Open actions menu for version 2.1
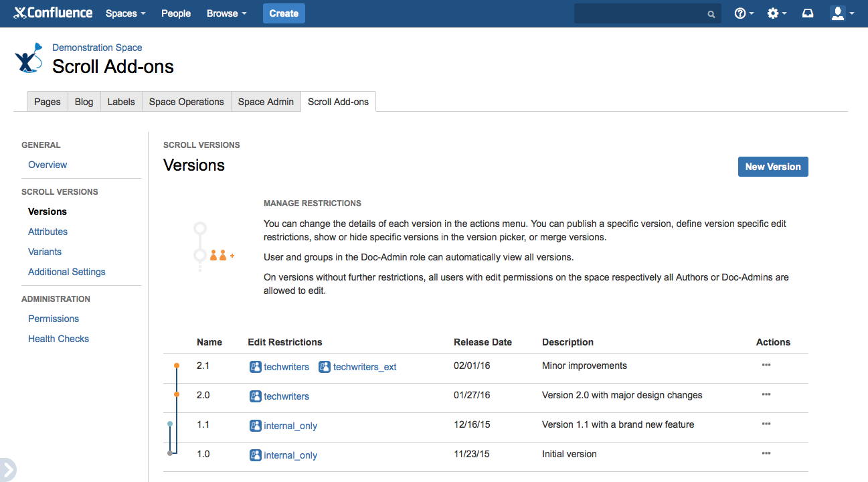 (x=766, y=366)
